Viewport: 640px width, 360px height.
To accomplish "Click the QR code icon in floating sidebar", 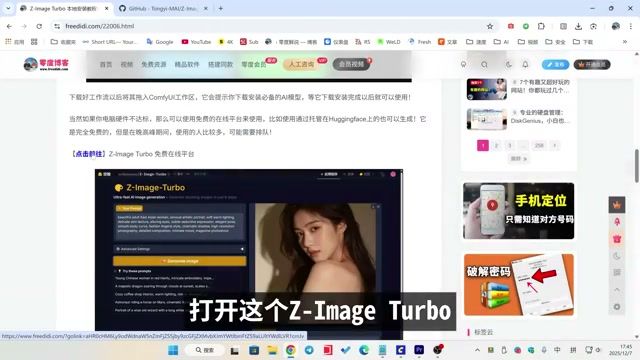I will coord(617,273).
